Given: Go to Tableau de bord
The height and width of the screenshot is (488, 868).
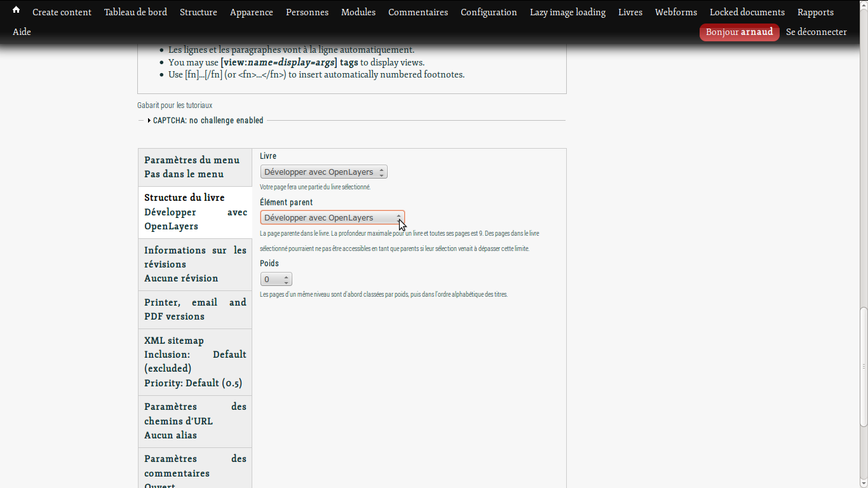Looking at the screenshot, I should click(x=135, y=12).
